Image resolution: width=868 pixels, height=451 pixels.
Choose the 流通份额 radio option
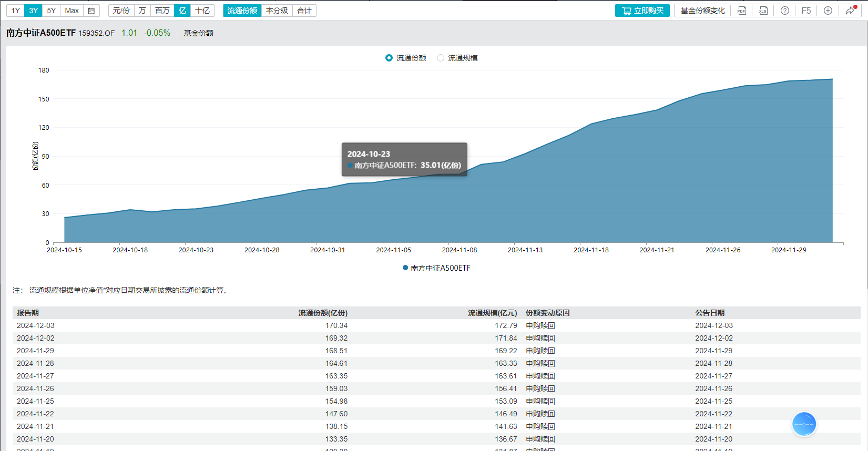pos(406,58)
